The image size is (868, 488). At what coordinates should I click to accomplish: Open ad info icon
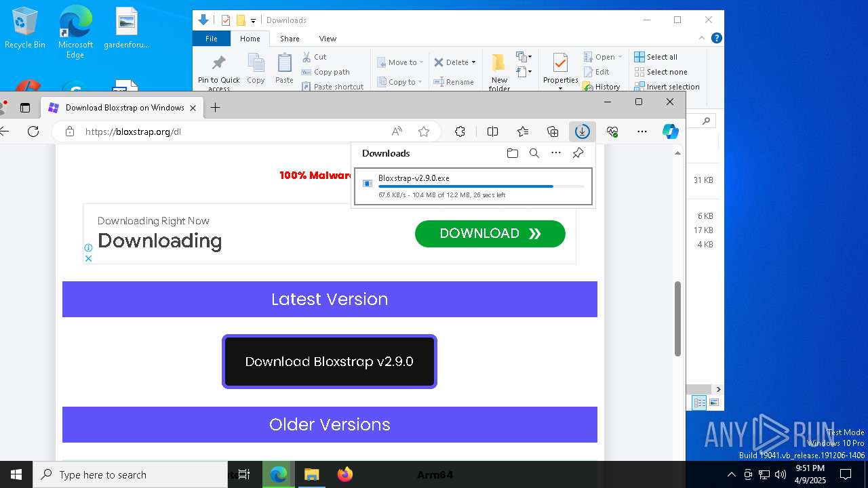(88, 248)
